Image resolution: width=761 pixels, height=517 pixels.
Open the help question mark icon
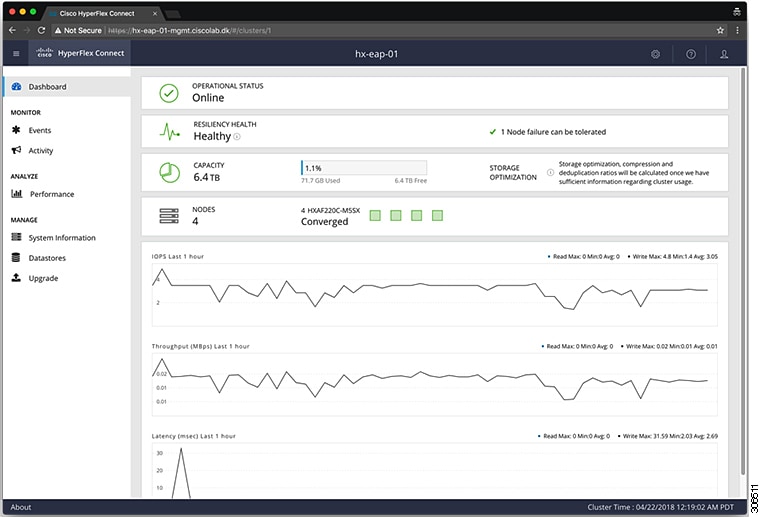coord(690,54)
